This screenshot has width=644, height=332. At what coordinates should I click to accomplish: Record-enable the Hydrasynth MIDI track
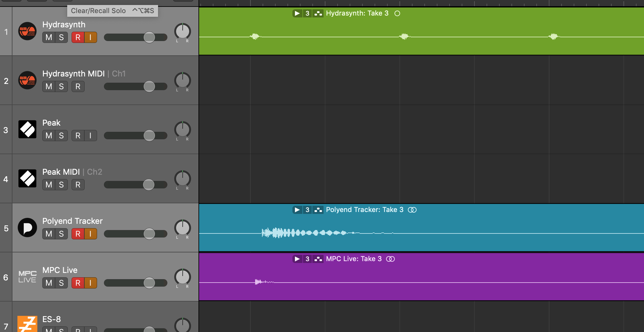click(78, 86)
